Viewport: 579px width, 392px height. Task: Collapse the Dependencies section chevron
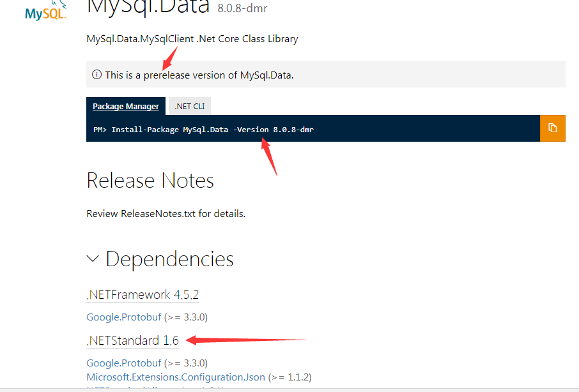(93, 259)
